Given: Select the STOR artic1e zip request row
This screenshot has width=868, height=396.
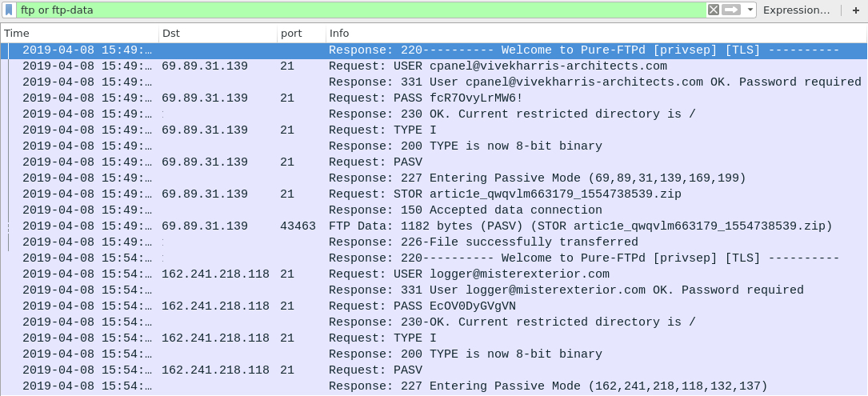Looking at the screenshot, I should (434, 194).
